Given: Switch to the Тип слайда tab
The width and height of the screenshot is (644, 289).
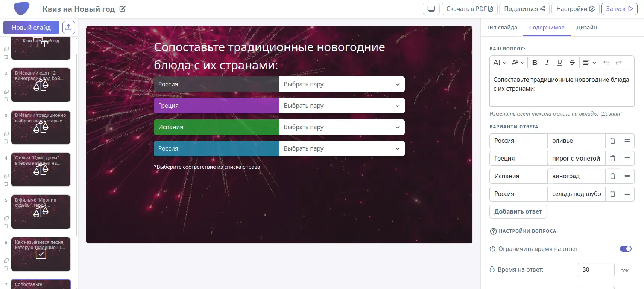Looking at the screenshot, I should 502,28.
